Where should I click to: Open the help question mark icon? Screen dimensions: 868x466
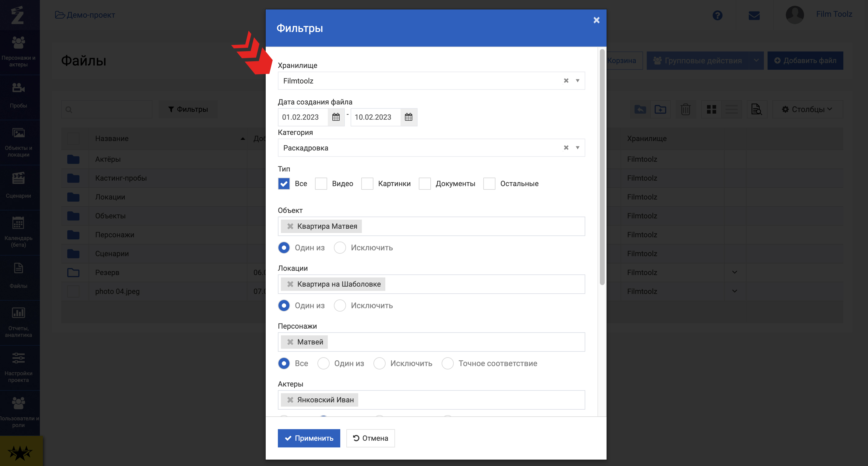click(x=717, y=15)
